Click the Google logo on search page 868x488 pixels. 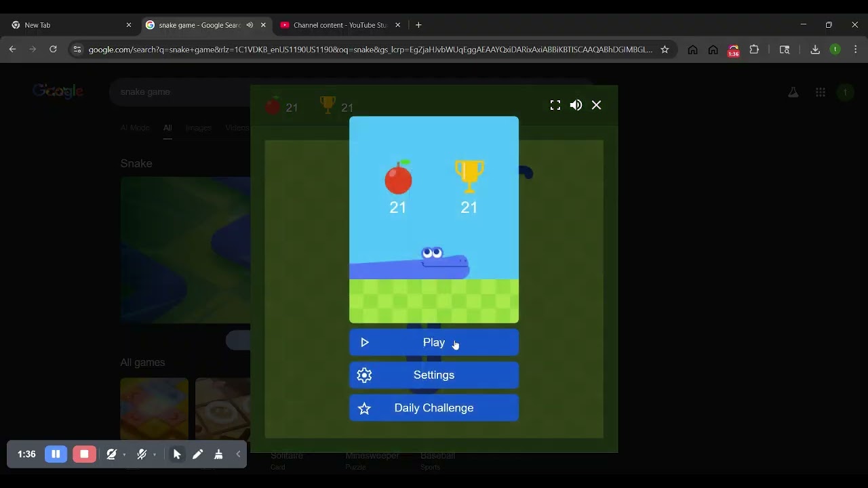(58, 91)
